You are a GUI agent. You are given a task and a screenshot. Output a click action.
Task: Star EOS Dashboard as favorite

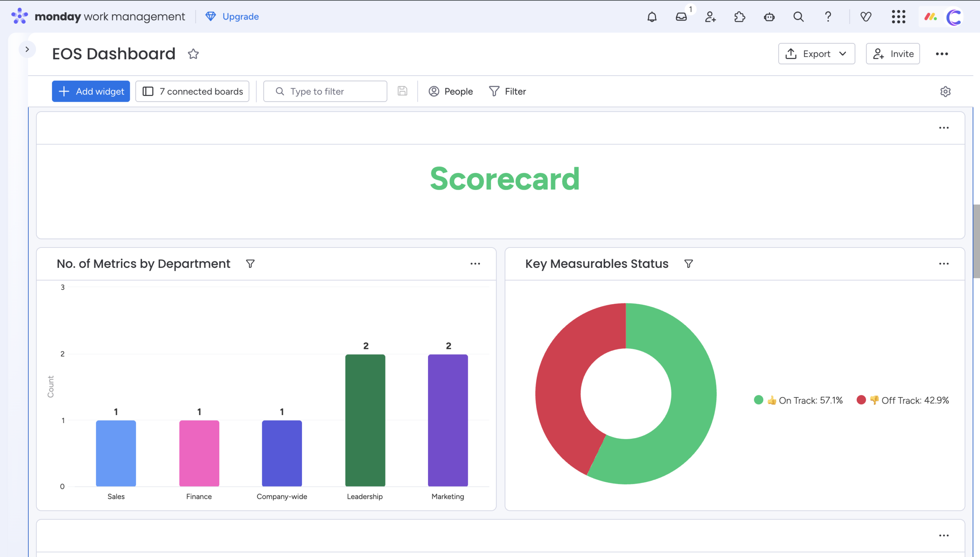click(x=193, y=54)
